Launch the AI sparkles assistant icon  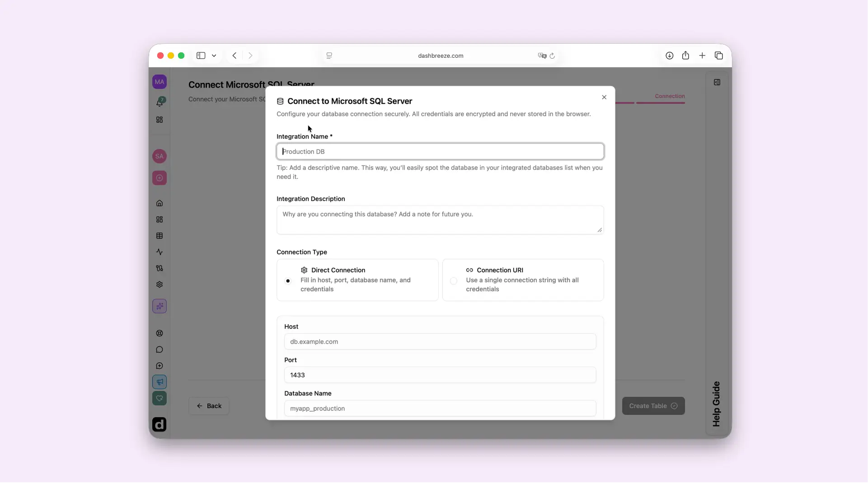pos(160,307)
